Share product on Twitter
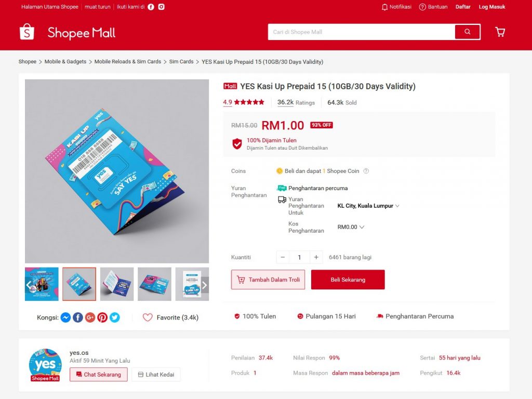 click(x=115, y=317)
